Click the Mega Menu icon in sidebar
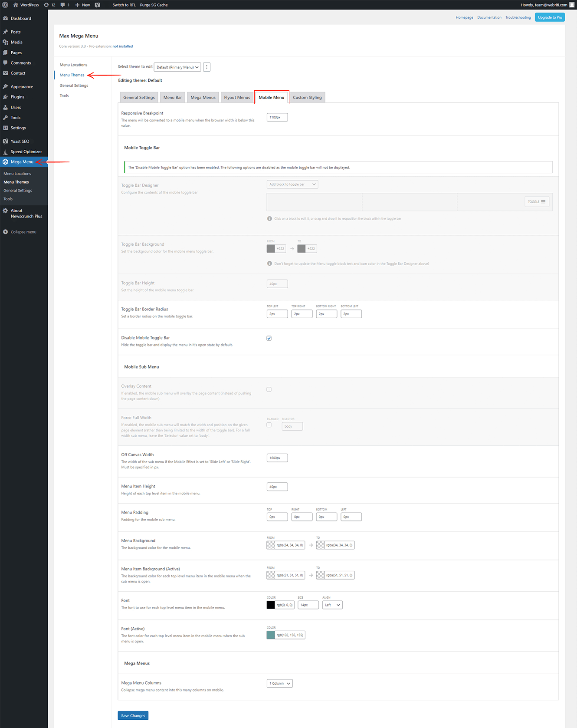Screen dimensions: 577x728 tap(6, 161)
